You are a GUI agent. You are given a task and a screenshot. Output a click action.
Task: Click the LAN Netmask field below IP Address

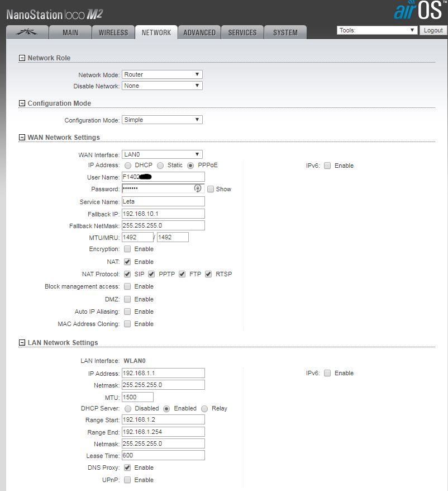pos(163,385)
